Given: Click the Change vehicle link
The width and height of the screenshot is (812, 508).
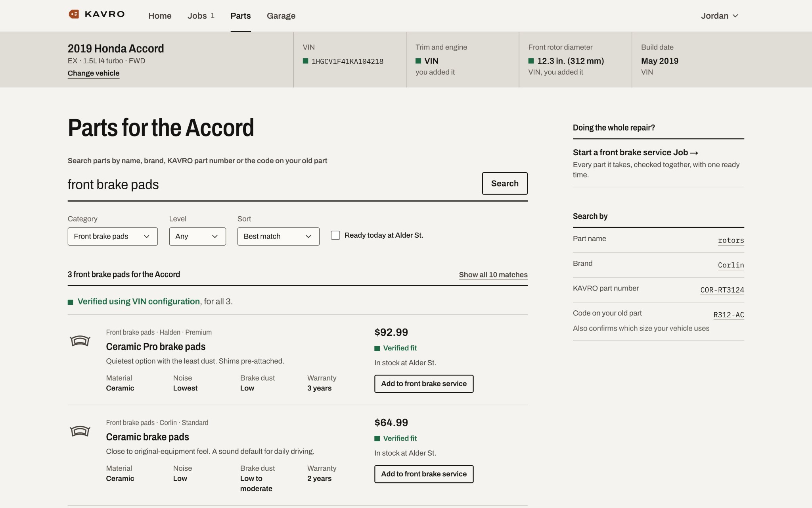Looking at the screenshot, I should click(x=94, y=73).
